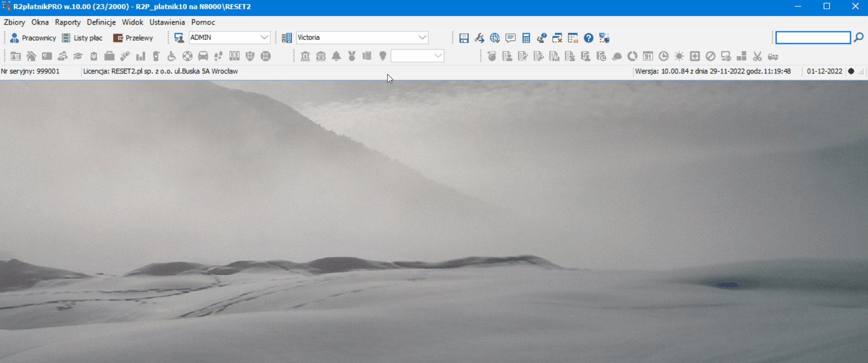The height and width of the screenshot is (363, 868).
Task: Open the Raporty menu
Action: point(68,22)
